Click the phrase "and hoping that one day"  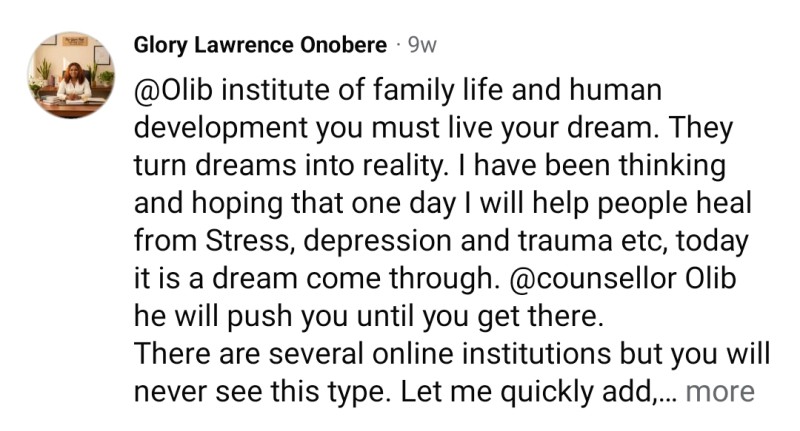[294, 204]
